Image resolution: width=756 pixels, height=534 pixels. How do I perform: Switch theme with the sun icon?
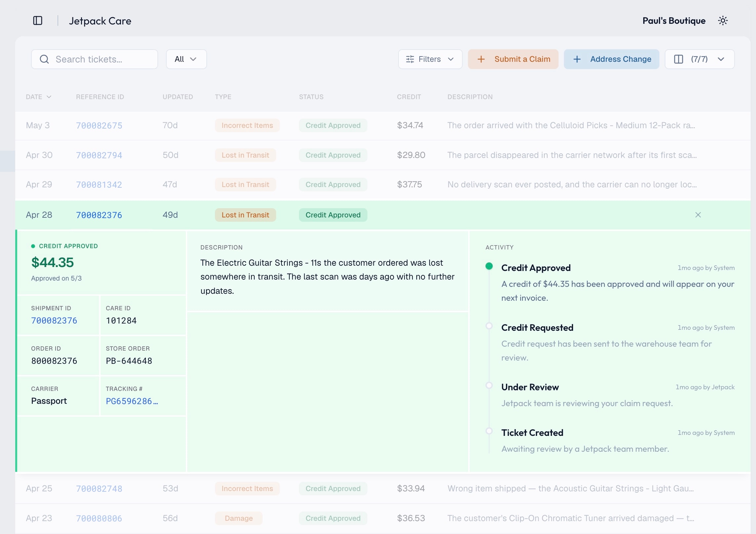pyautogui.click(x=723, y=21)
